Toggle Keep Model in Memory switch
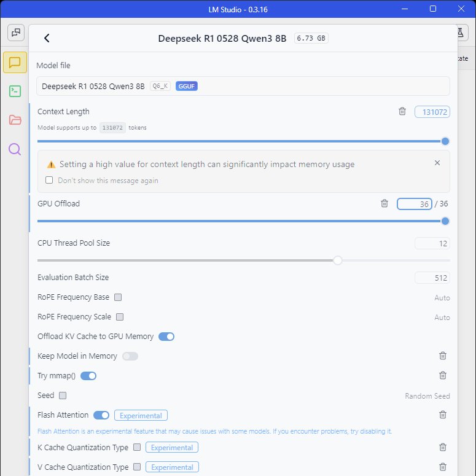Image resolution: width=476 pixels, height=476 pixels. click(130, 356)
